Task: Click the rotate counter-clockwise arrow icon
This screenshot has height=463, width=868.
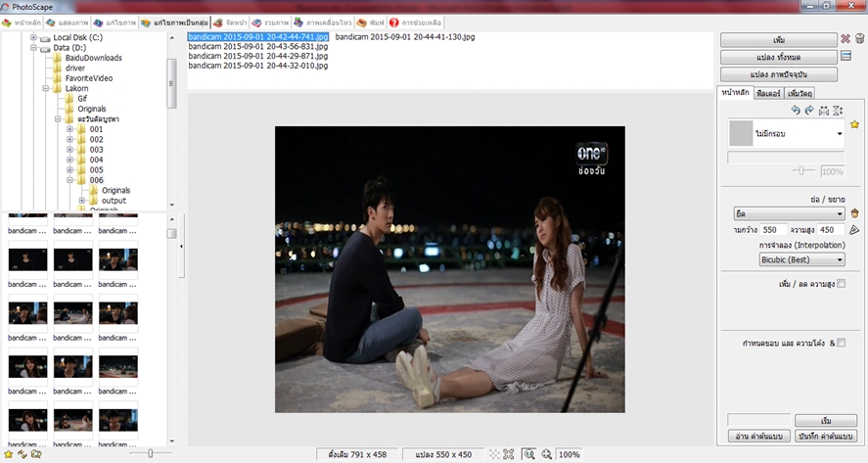Action: pyautogui.click(x=796, y=111)
